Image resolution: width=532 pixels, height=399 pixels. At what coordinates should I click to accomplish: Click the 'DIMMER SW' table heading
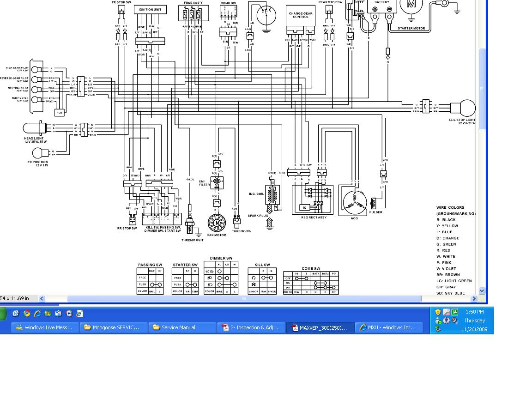pyautogui.click(x=221, y=259)
